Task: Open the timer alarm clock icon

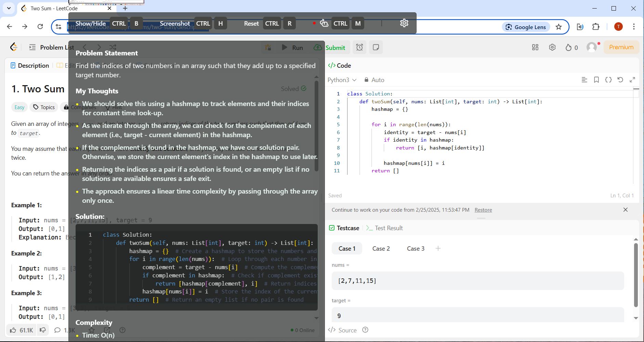Action: (359, 47)
